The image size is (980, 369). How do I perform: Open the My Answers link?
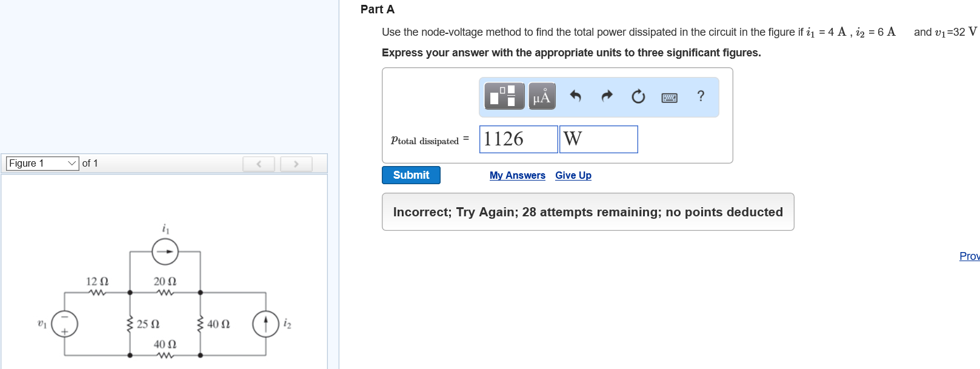point(517,175)
